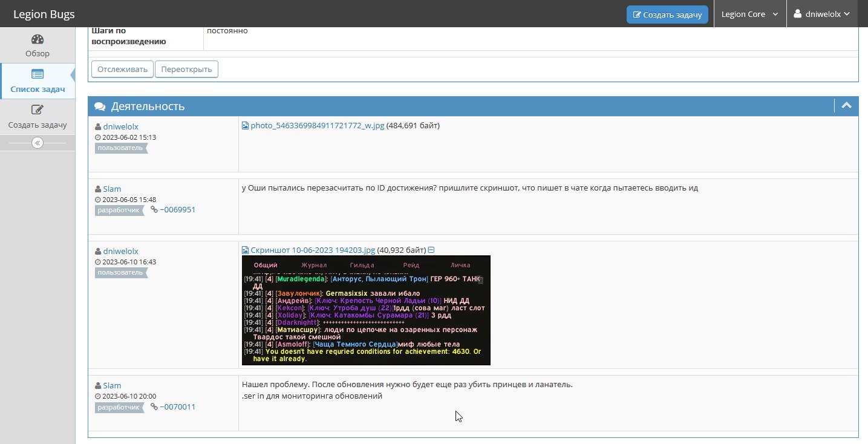
Task: Click the link icon beside ~0069951
Action: (x=154, y=210)
